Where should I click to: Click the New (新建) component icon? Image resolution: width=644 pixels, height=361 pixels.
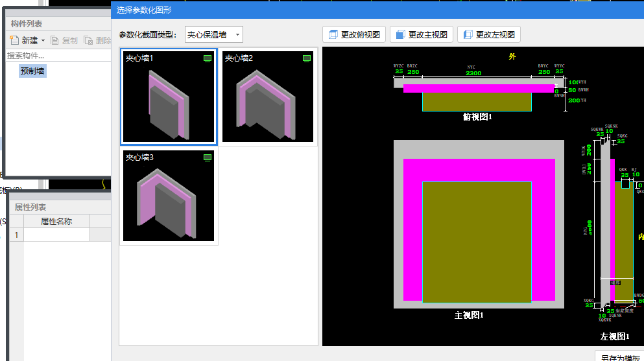(x=14, y=40)
